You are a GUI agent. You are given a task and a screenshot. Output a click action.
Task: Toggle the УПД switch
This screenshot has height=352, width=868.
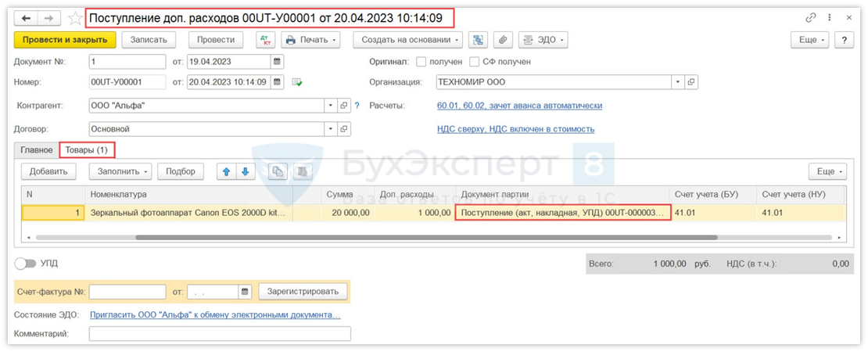[x=26, y=264]
